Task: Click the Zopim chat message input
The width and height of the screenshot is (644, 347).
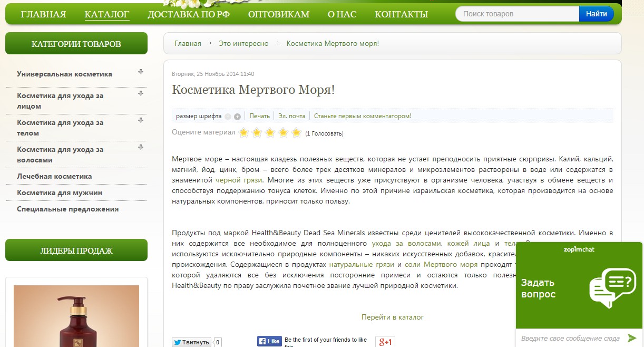Action: 570,338
